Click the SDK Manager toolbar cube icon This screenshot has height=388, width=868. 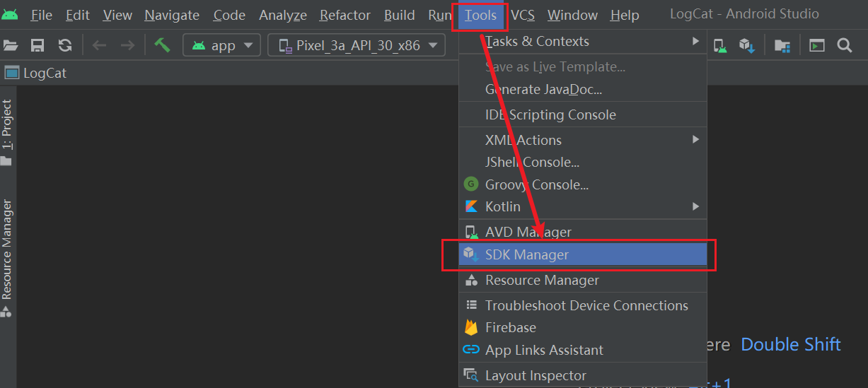click(747, 46)
